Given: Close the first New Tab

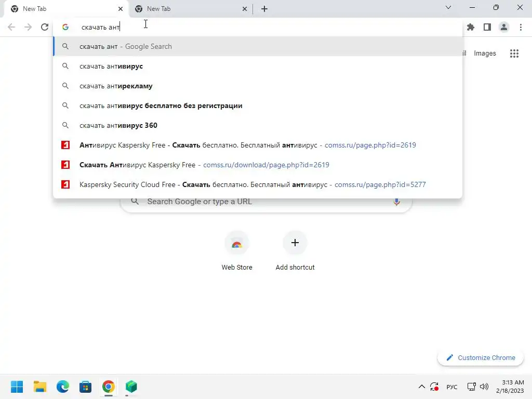Looking at the screenshot, I should (121, 9).
